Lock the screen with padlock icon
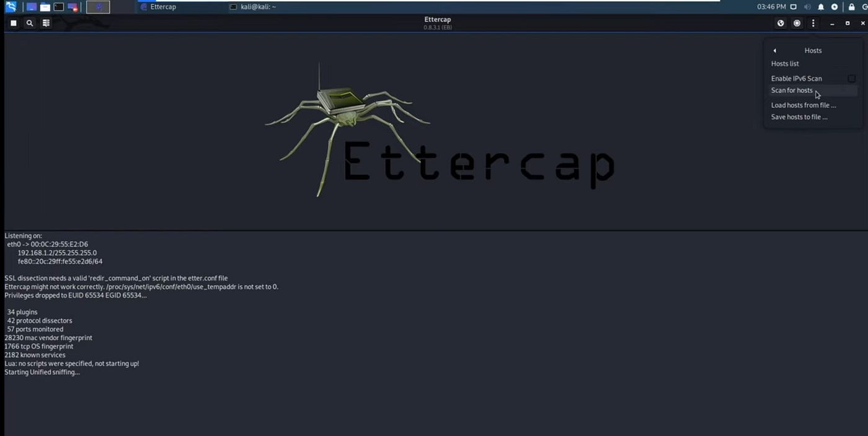 click(x=852, y=7)
